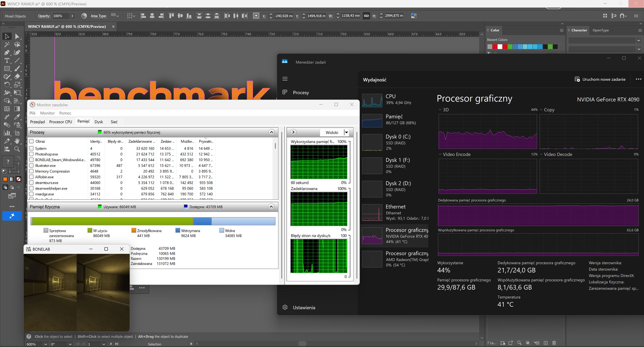
Task: Switch to the Procesor CPU tab
Action: click(61, 122)
